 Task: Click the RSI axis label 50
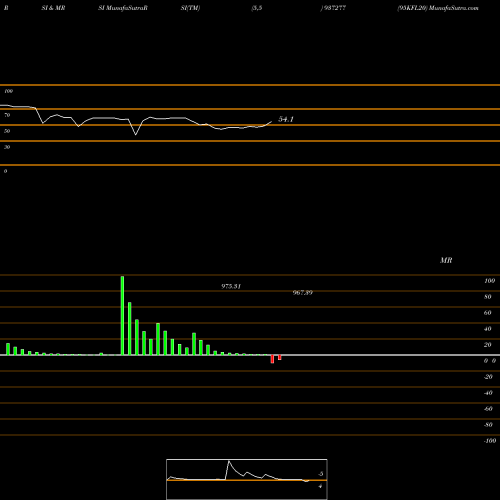(7, 131)
